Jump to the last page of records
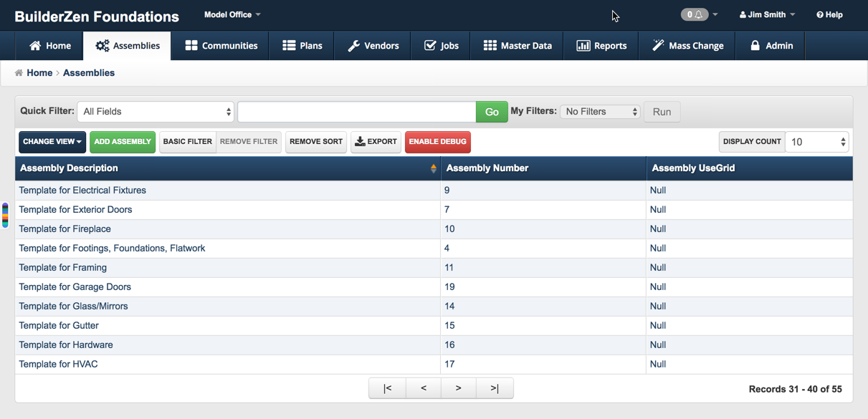 495,388
